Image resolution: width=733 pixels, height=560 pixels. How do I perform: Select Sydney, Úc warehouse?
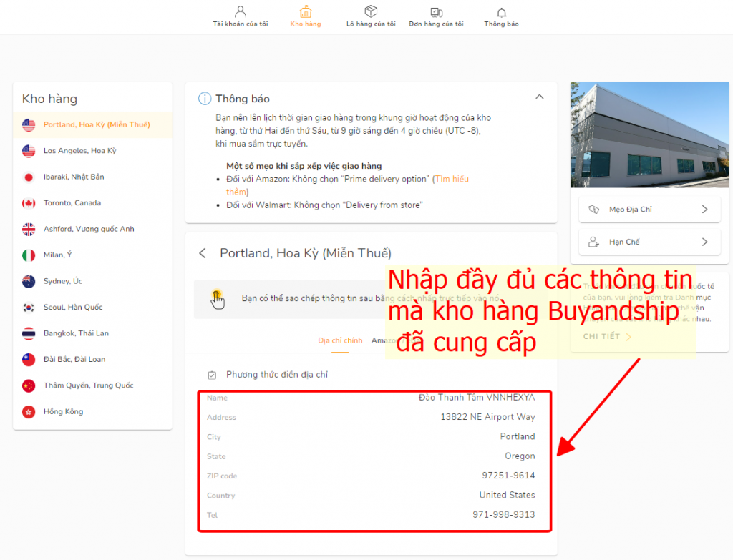point(92,281)
